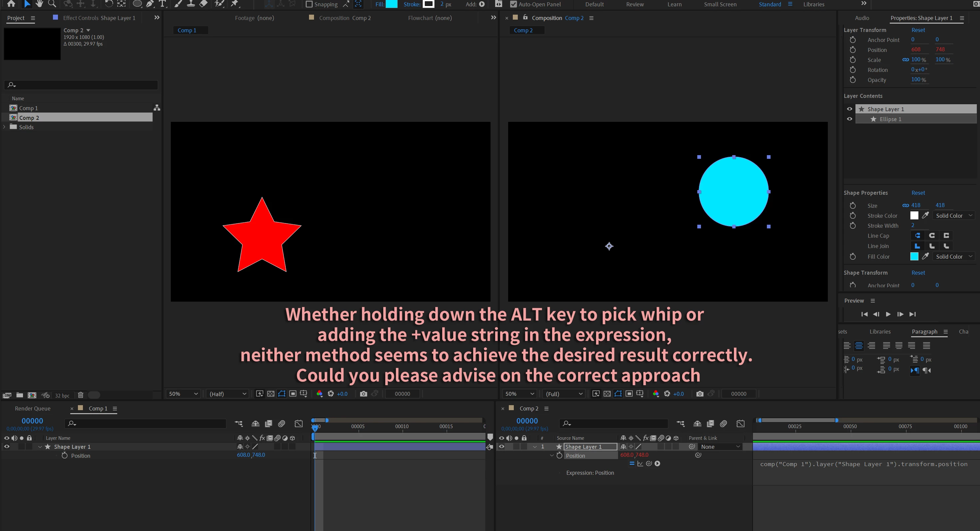Select the Type tool

click(x=163, y=4)
